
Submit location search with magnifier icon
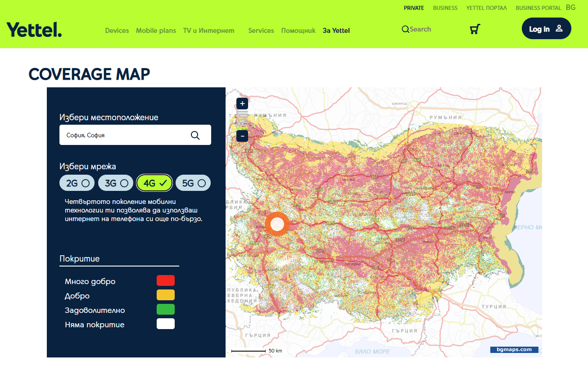(195, 135)
